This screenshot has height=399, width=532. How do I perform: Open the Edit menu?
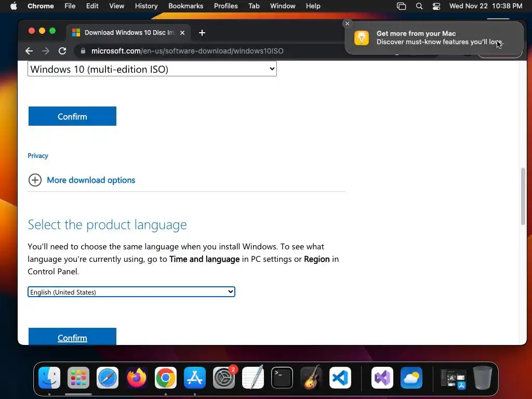pos(92,6)
